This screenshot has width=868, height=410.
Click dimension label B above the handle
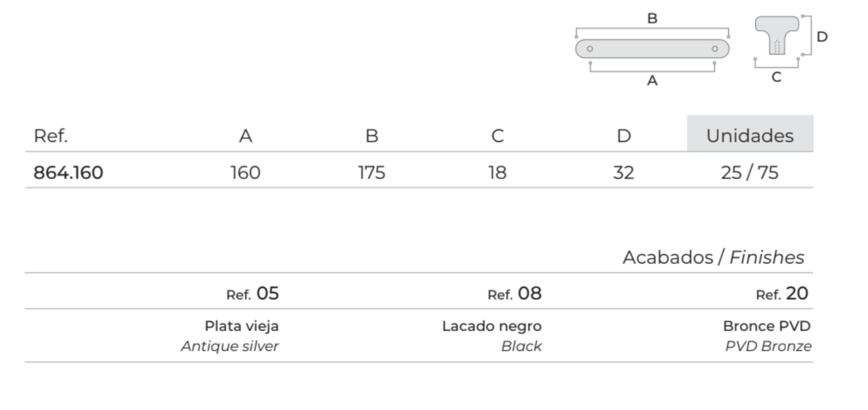tap(652, 19)
